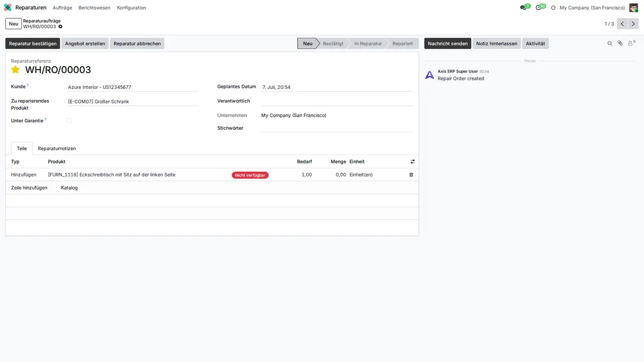The image size is (644, 362).
Task: Click the Axis ERP Super User avatar
Action: pyautogui.click(x=430, y=75)
